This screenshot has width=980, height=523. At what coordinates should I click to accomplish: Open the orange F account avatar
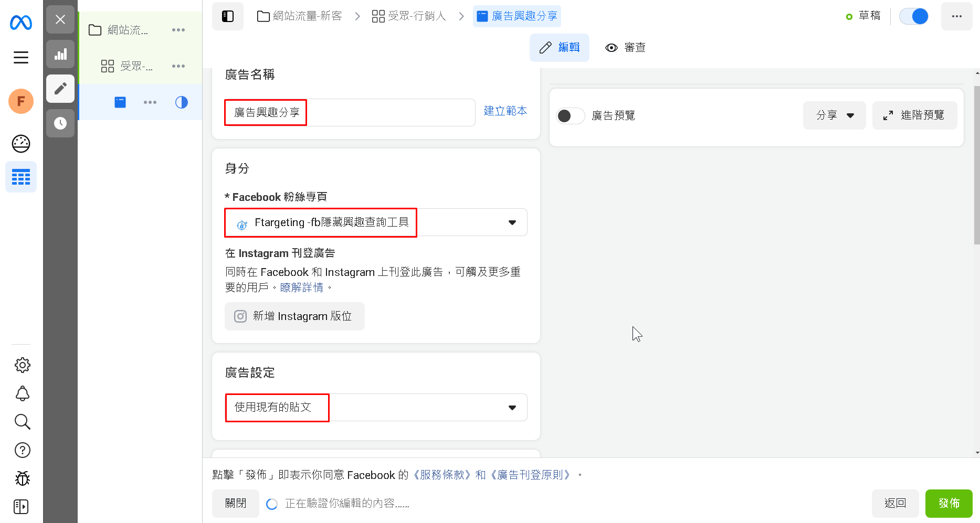[21, 101]
